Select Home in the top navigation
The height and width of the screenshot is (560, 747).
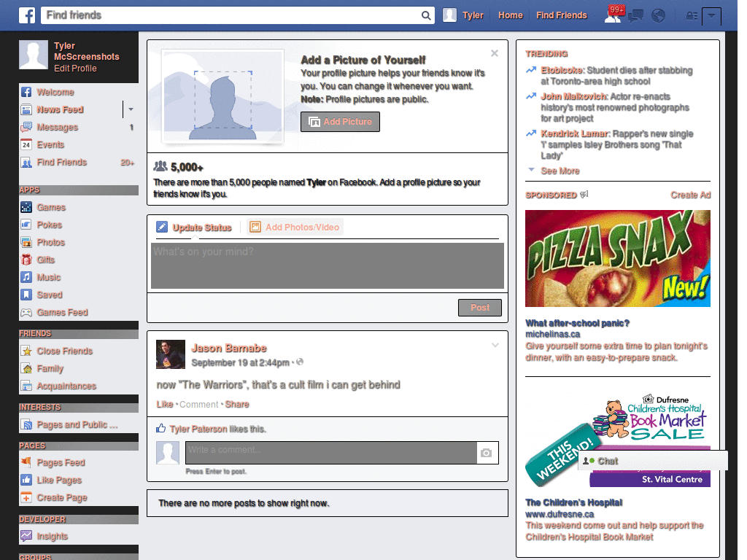[510, 15]
